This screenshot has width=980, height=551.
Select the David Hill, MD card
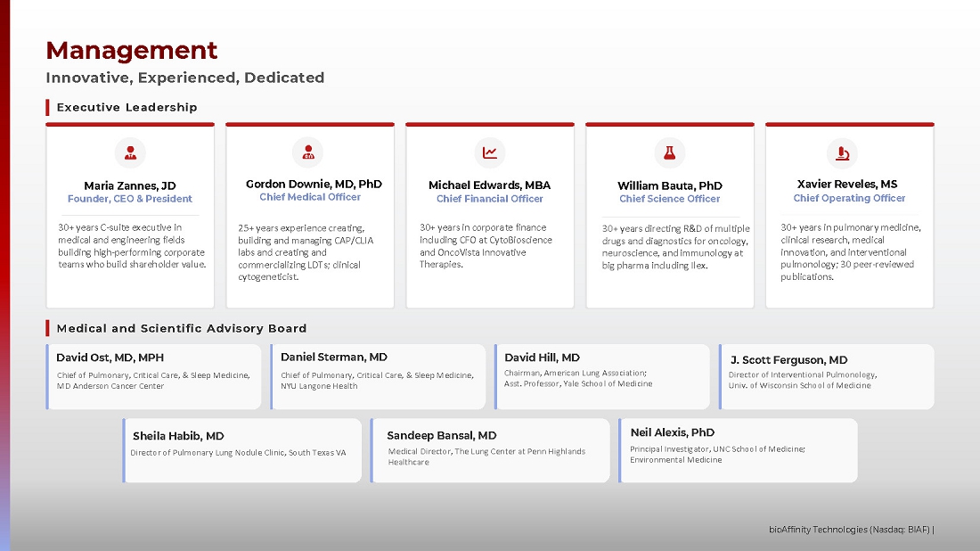602,376
